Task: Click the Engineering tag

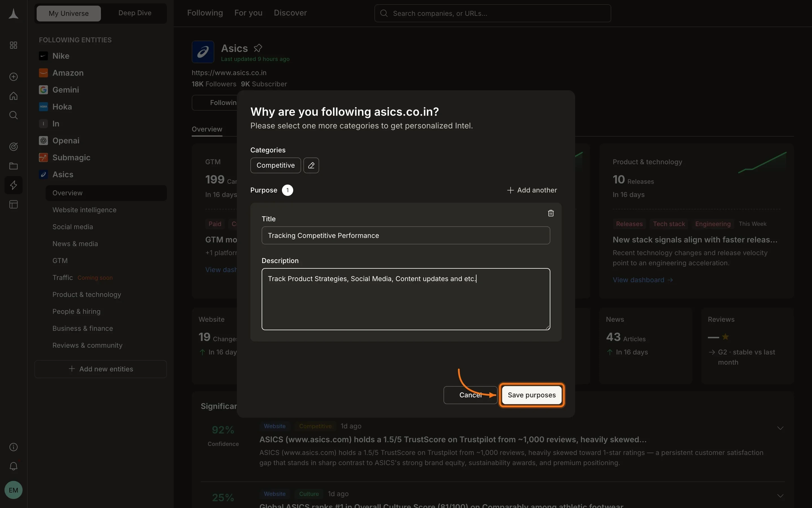Action: [x=713, y=224]
